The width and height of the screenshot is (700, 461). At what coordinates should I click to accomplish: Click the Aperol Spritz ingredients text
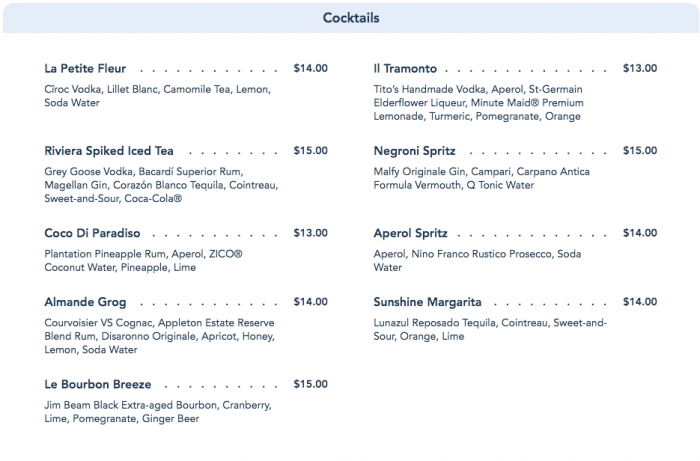(x=476, y=260)
